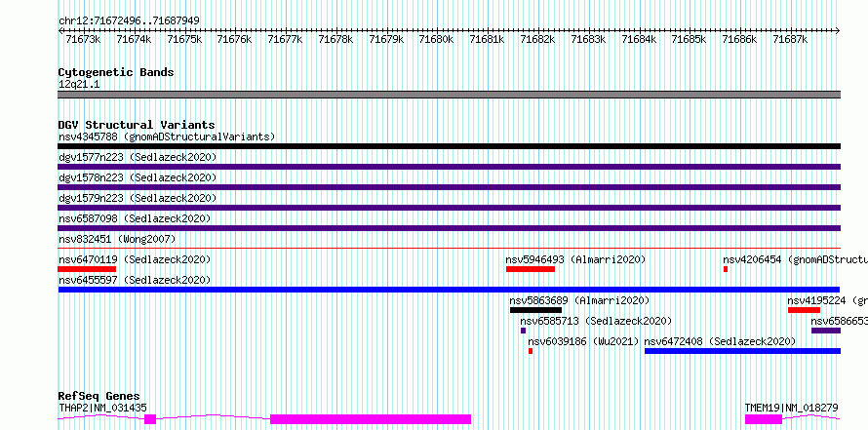Open the nsv6585713 Sedlazeck2020 label
Viewport: 868px width, 430px height.
[596, 321]
